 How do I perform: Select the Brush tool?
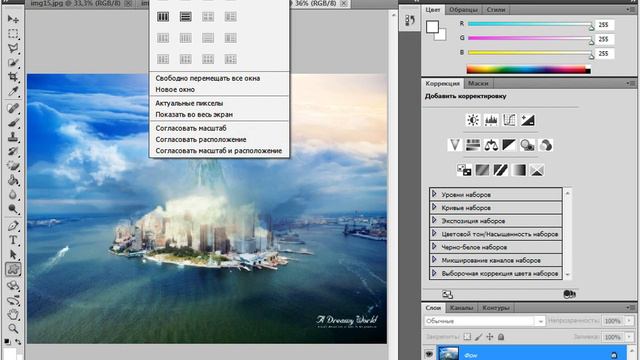click(13, 122)
